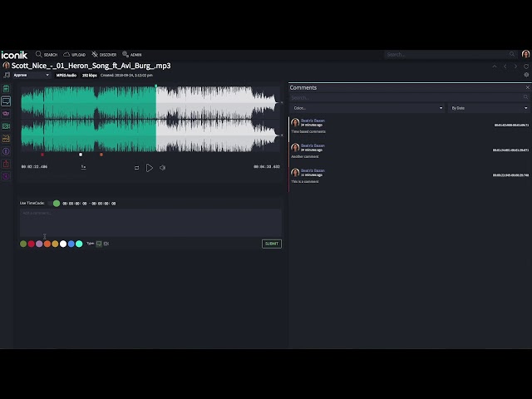Open the green metadata document sidebar icon
The height and width of the screenshot is (399, 532).
click(x=6, y=89)
